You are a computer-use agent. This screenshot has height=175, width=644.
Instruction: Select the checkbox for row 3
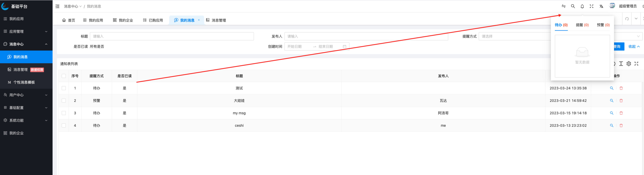tap(64, 113)
